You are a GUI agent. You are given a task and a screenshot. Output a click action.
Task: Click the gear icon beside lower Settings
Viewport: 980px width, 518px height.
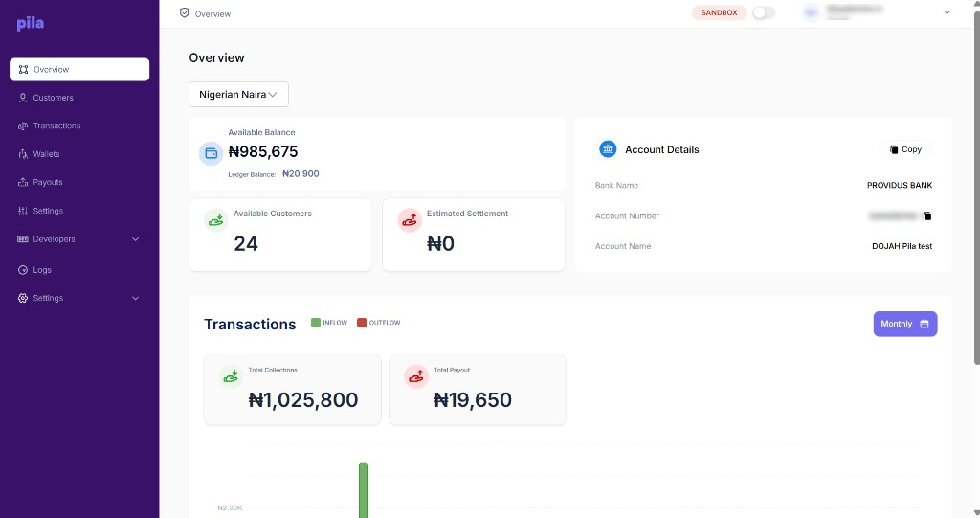point(23,298)
